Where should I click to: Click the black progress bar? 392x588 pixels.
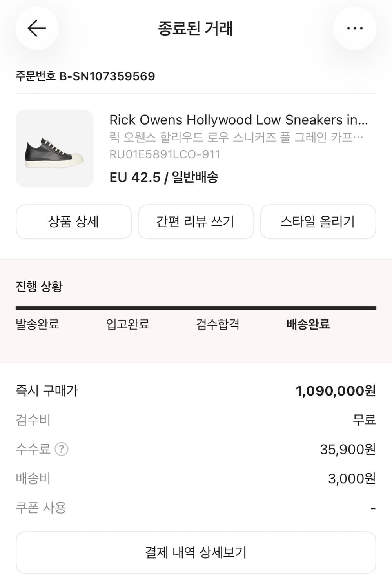click(196, 308)
